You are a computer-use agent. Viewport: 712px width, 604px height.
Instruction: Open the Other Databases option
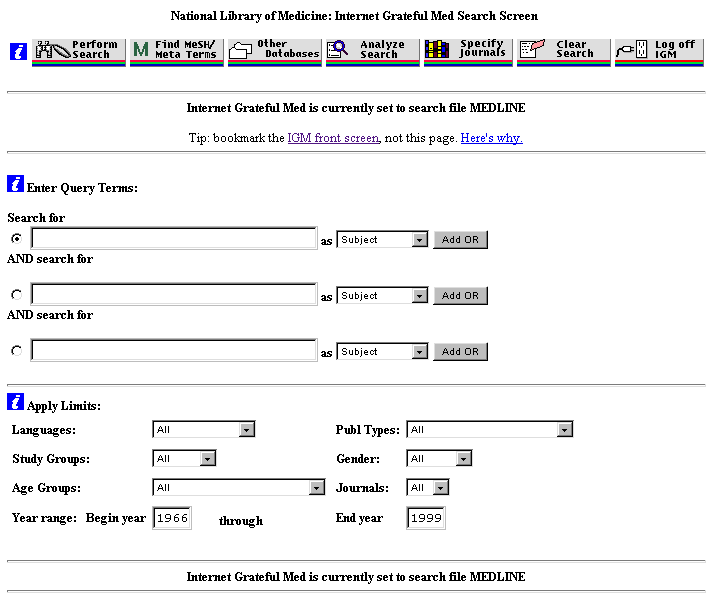tap(275, 53)
